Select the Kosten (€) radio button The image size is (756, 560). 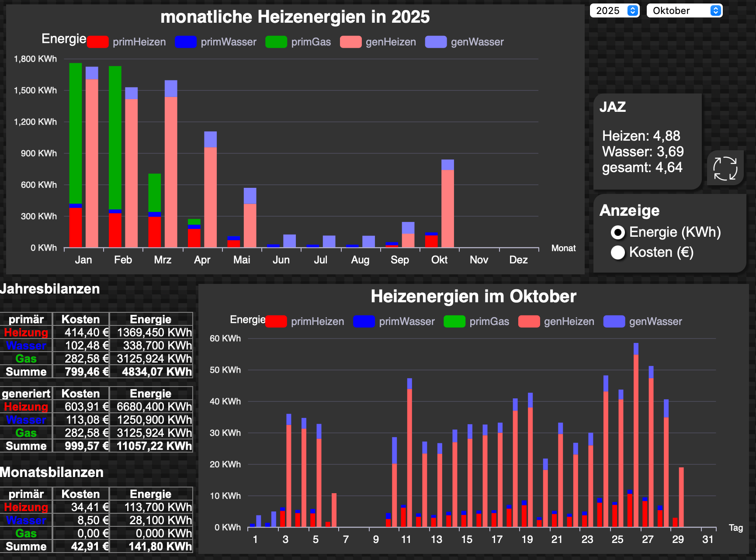[618, 252]
